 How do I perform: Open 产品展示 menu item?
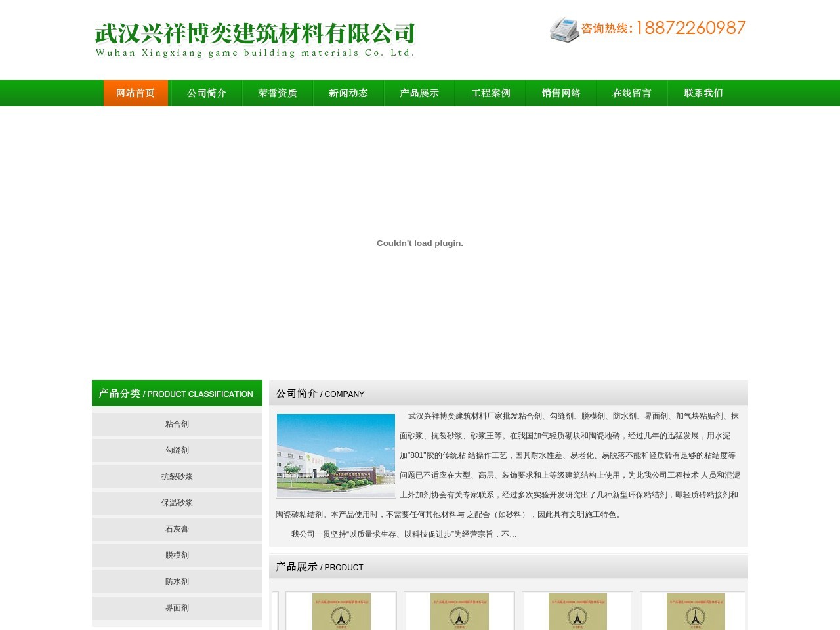(x=419, y=93)
